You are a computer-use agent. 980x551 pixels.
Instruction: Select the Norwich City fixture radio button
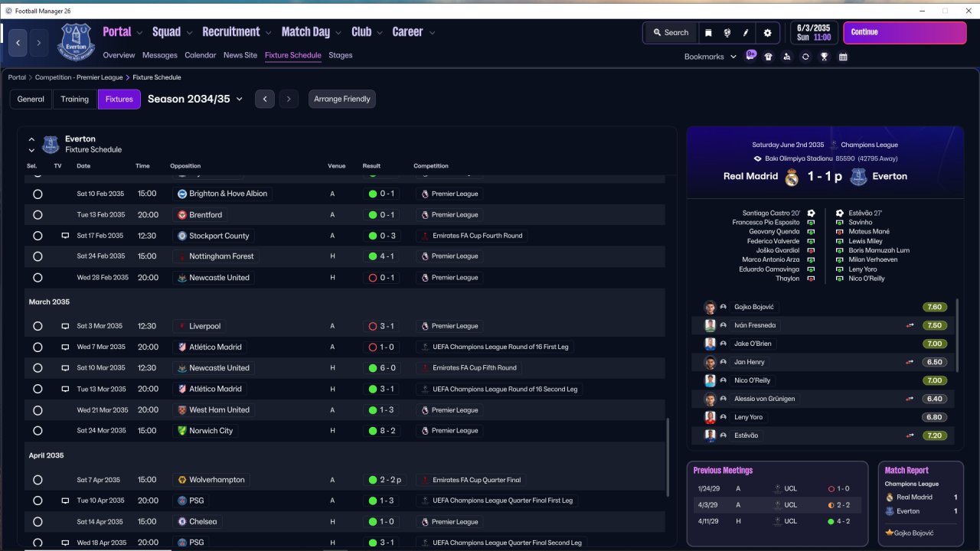point(38,431)
